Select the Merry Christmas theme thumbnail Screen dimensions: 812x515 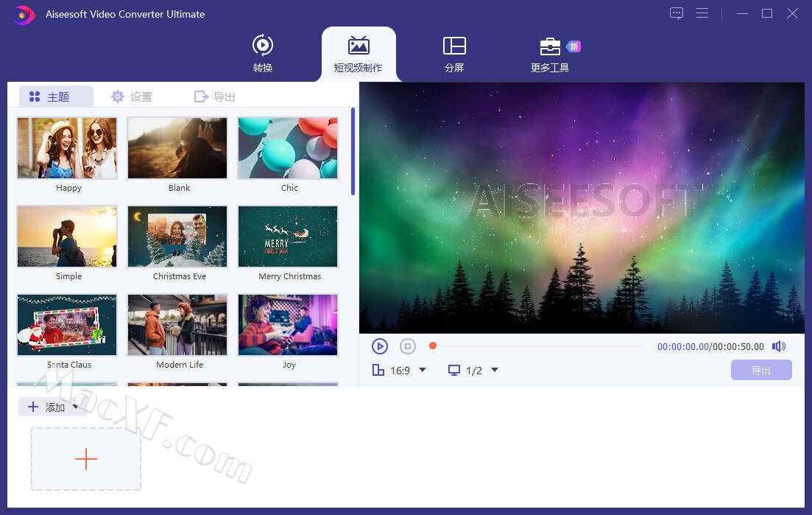[288, 237]
